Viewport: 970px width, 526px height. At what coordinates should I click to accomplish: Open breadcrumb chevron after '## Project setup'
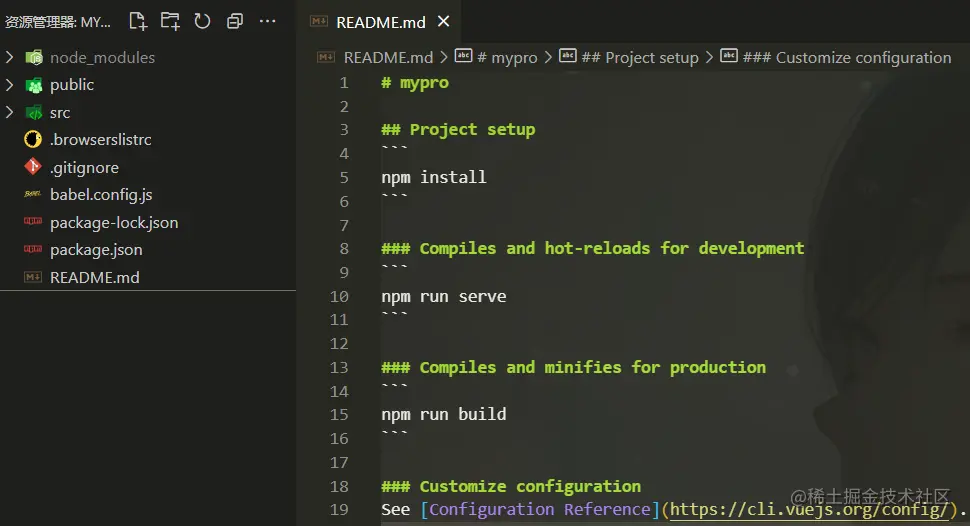(x=709, y=58)
